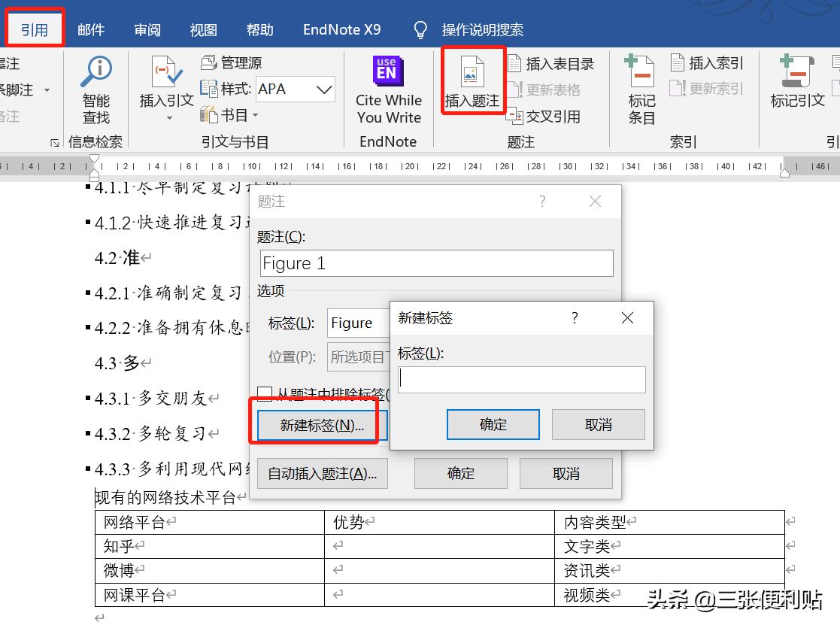Click 标记引文 (Mark Citation) icon

(x=796, y=83)
